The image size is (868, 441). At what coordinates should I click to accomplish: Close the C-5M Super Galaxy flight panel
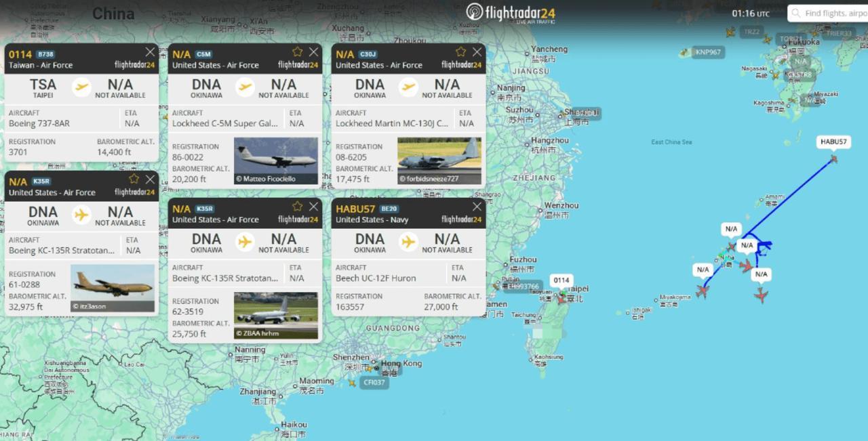pos(313,51)
